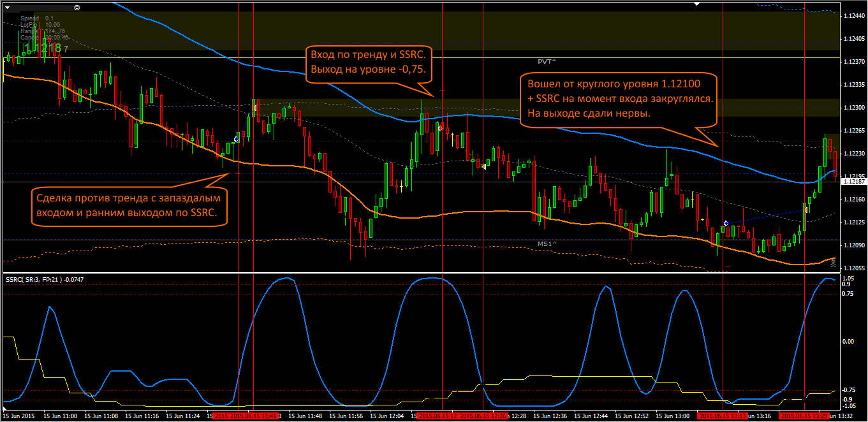Click the PVT^ pivot level label
Viewport: 868px width, 422px height.
[x=547, y=61]
